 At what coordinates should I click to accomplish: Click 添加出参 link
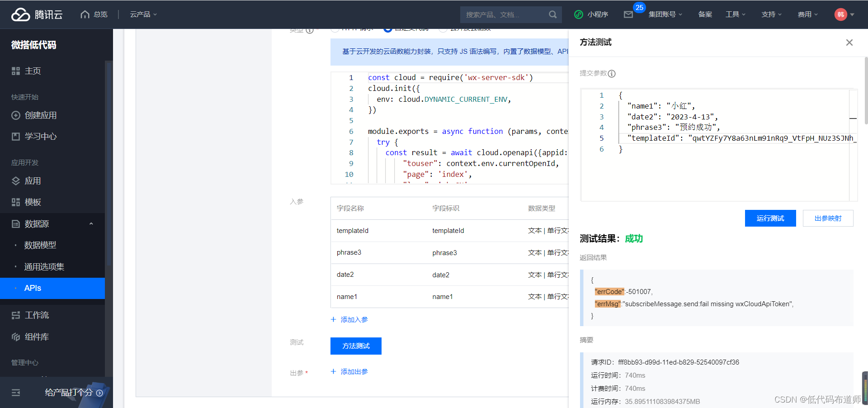click(349, 372)
